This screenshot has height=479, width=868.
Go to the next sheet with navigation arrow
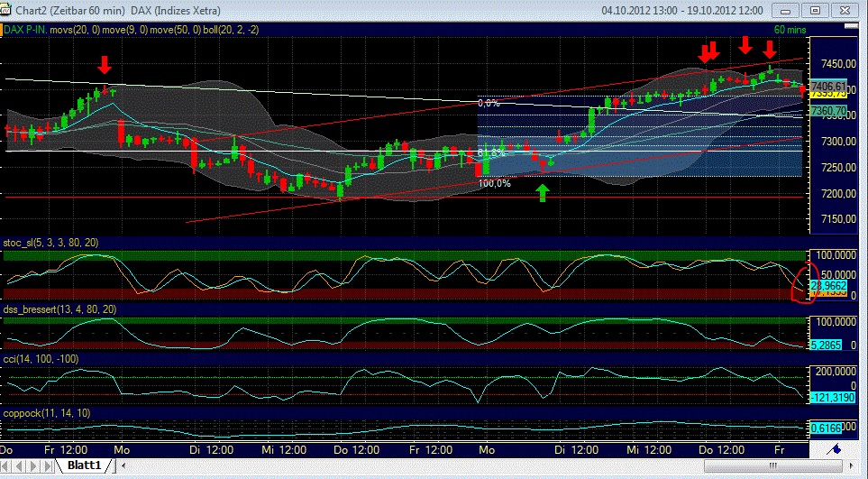(x=34, y=465)
